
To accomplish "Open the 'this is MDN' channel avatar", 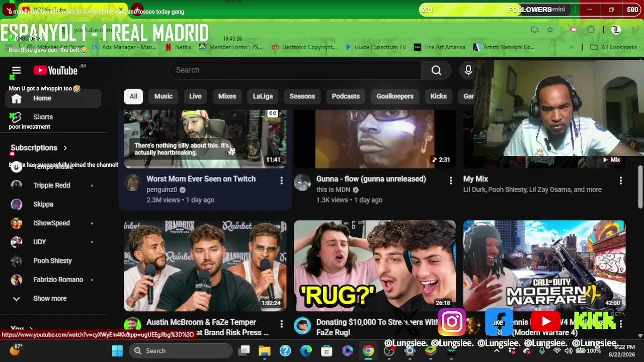I will click(302, 183).
